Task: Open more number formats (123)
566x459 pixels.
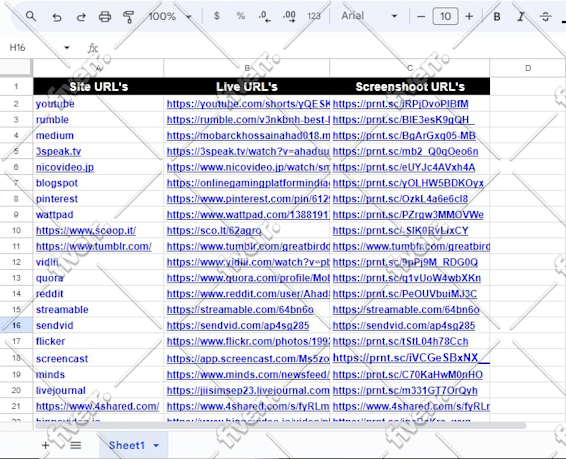Action: pos(314,16)
